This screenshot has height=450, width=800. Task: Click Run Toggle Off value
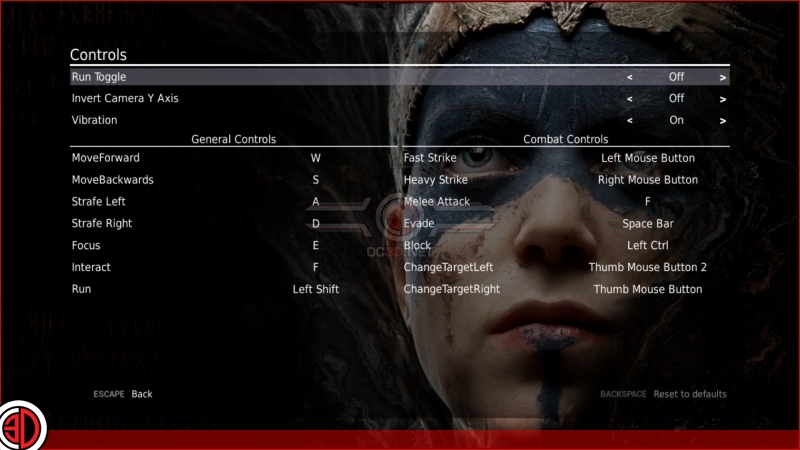676,77
